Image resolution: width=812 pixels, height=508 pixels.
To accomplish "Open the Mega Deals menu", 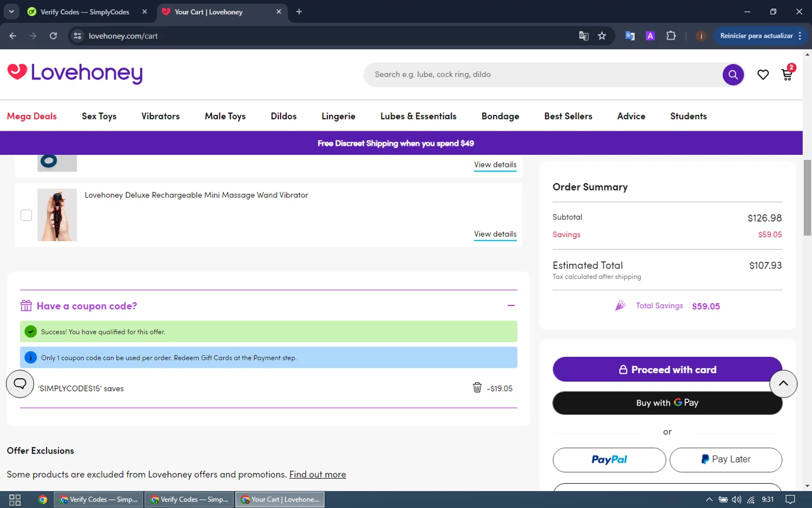I will (32, 116).
